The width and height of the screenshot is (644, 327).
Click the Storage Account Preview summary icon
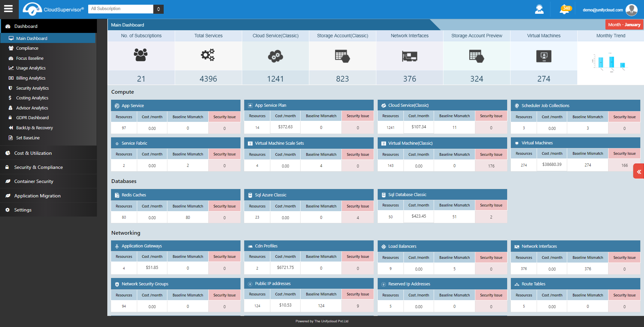click(x=477, y=56)
